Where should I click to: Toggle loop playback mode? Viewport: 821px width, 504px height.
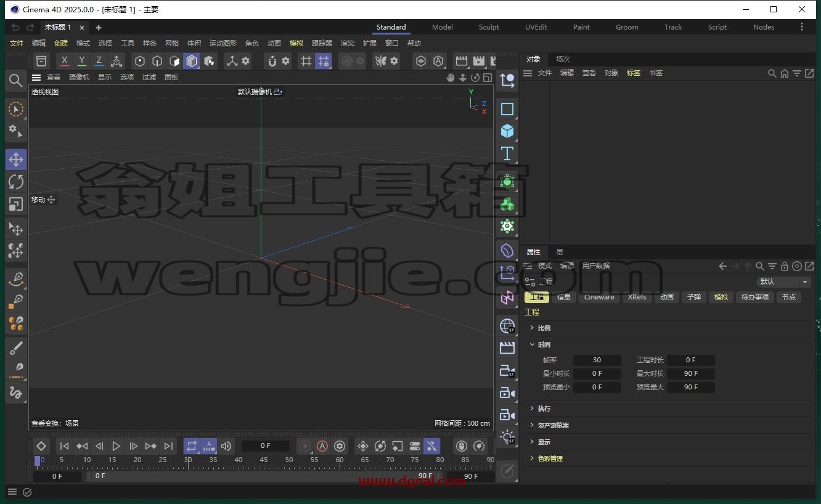point(192,446)
